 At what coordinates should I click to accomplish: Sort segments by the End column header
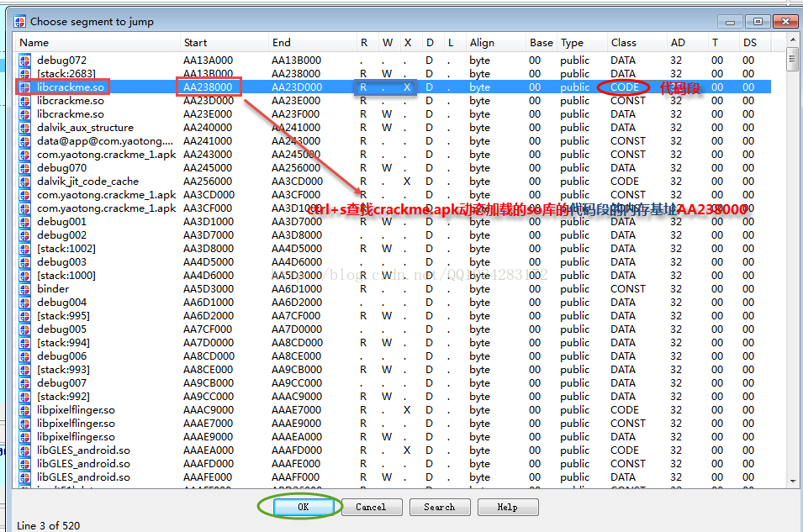(x=313, y=43)
